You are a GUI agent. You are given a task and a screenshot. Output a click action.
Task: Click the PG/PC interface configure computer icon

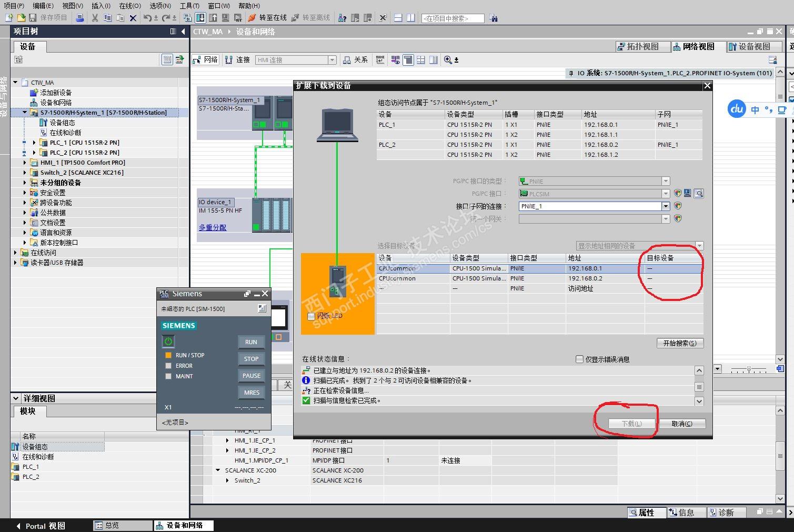point(688,194)
